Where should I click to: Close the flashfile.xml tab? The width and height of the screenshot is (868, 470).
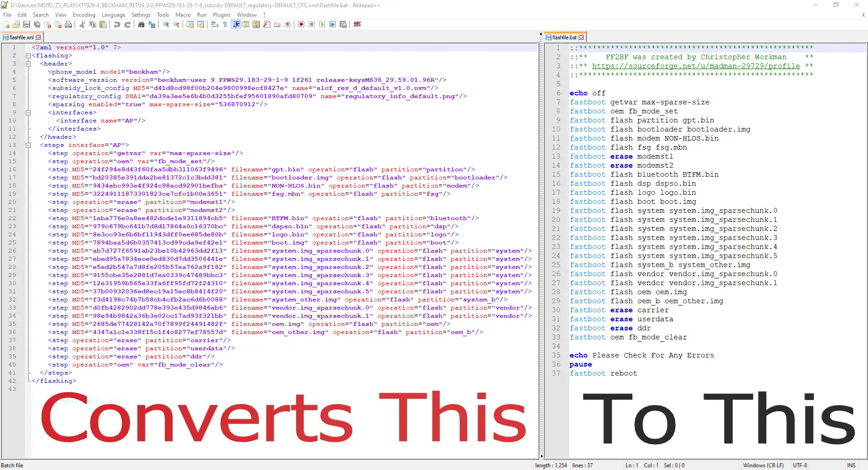coord(38,38)
